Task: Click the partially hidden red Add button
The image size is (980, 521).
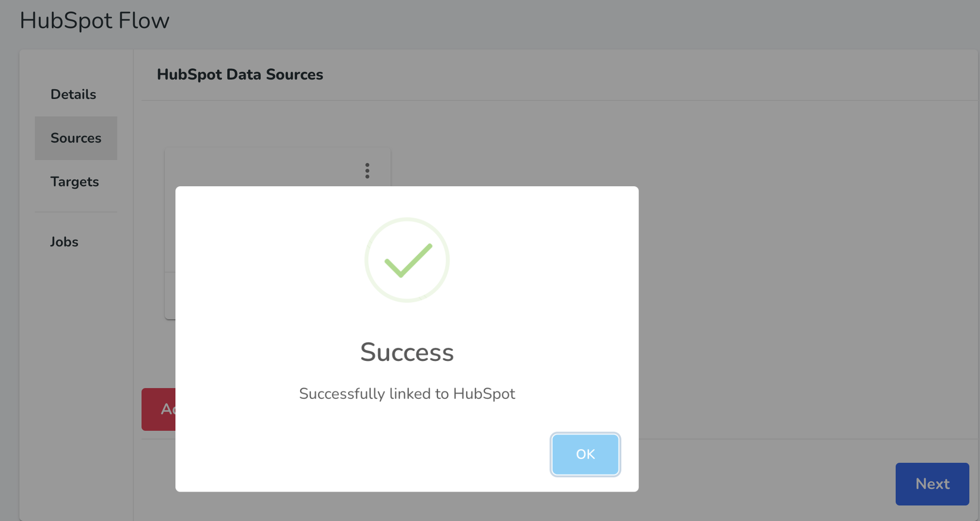Action: click(x=158, y=409)
